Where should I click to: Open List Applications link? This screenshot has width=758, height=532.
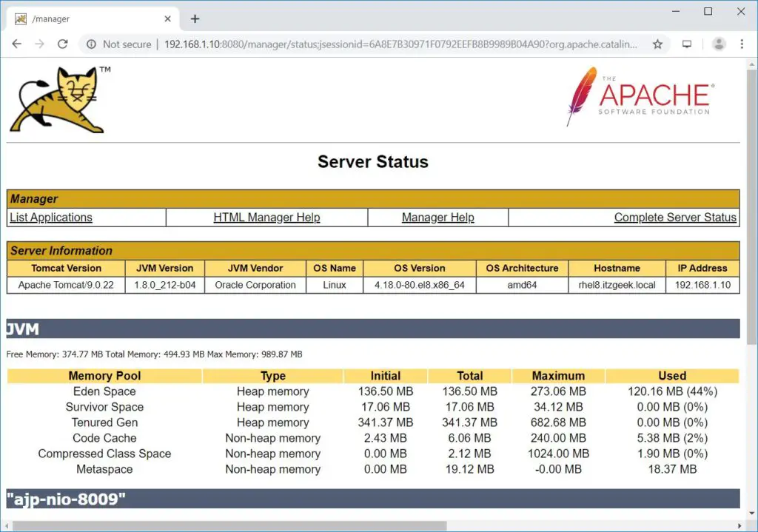pyautogui.click(x=51, y=218)
